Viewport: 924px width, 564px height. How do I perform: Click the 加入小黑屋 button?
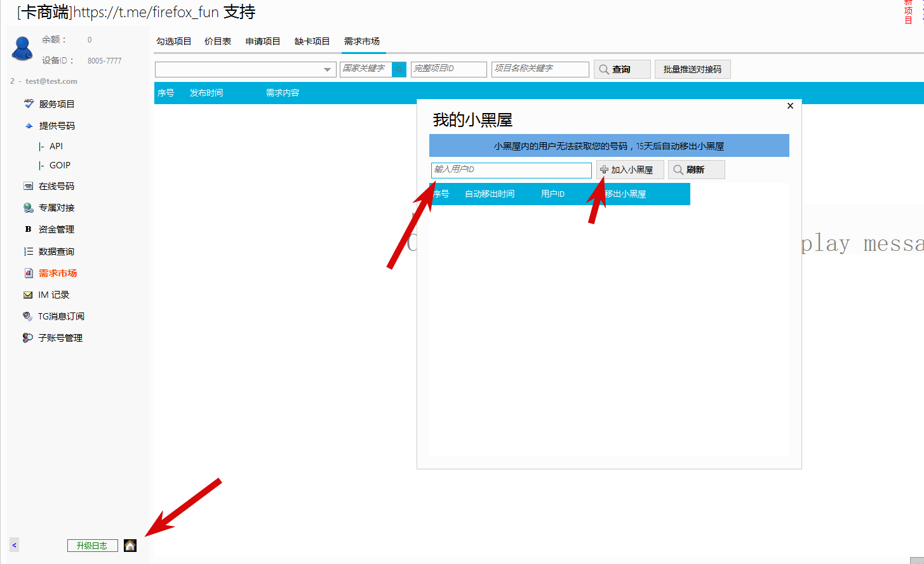point(630,170)
